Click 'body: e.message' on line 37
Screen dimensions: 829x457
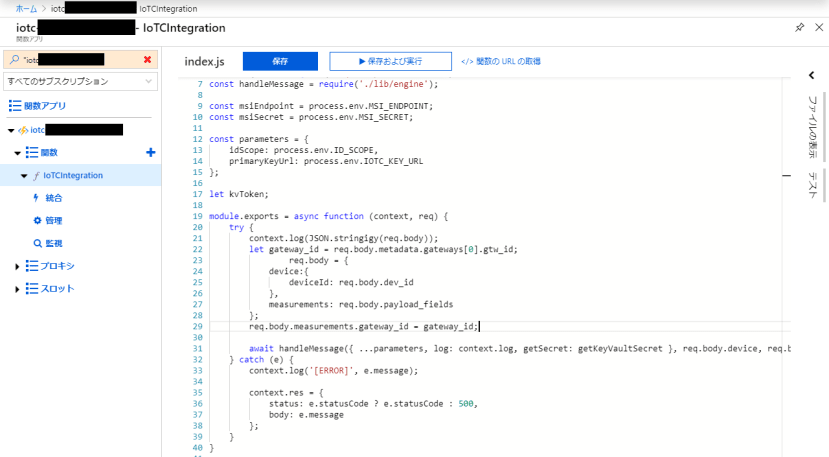pos(306,415)
